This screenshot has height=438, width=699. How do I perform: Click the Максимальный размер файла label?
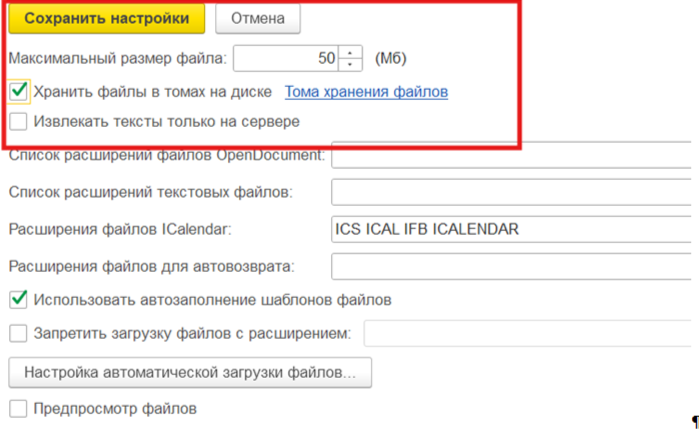[x=118, y=59]
